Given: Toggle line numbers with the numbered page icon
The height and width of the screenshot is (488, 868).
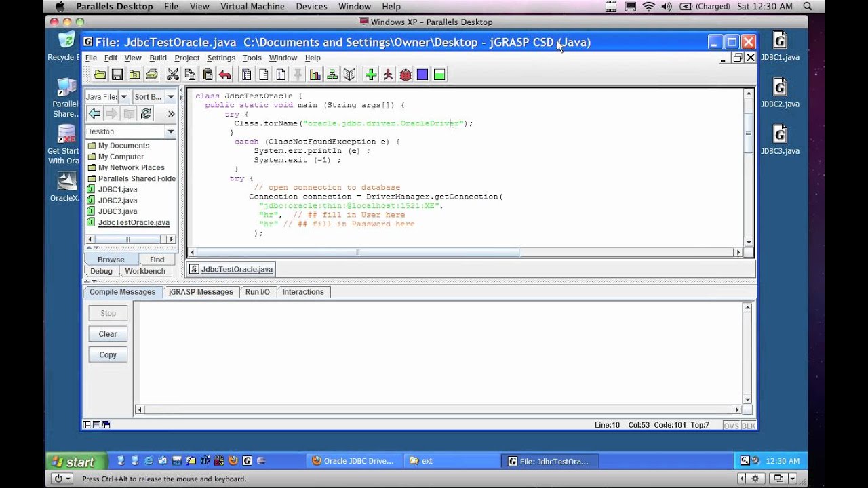Looking at the screenshot, I should 281,75.
